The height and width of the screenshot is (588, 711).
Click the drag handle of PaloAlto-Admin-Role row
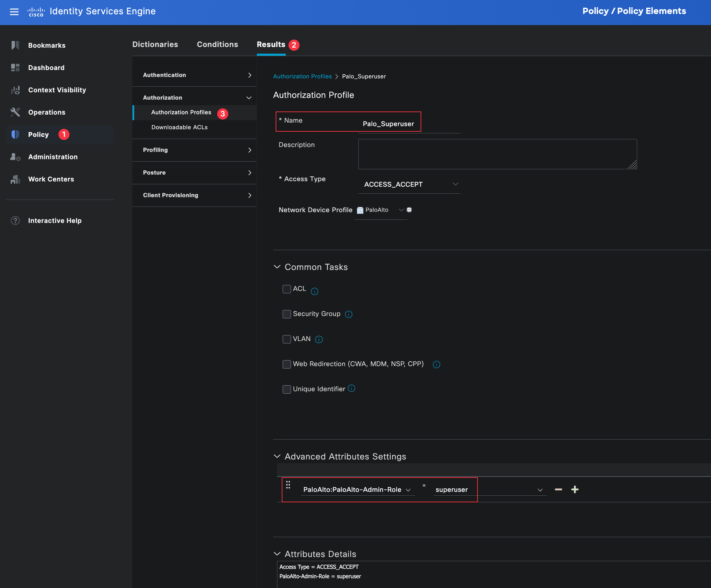tap(288, 485)
